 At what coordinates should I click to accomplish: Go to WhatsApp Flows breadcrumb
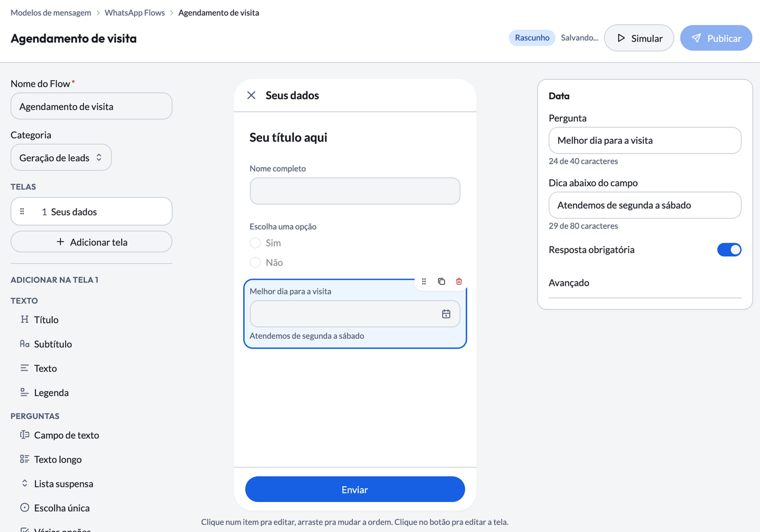(x=135, y=12)
